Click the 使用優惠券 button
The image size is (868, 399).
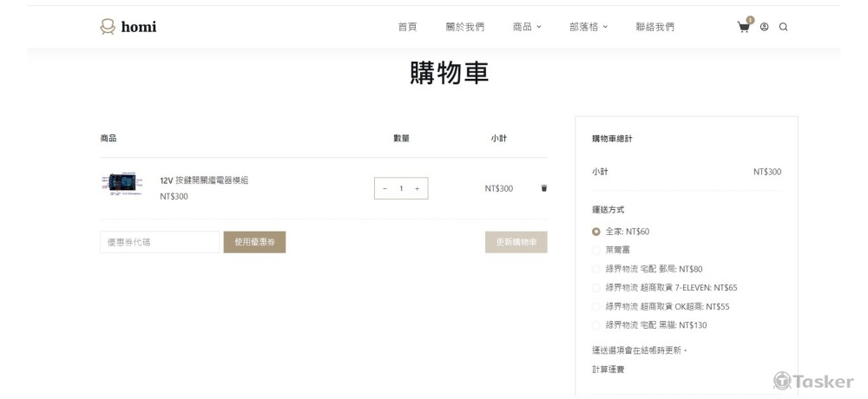pos(254,242)
